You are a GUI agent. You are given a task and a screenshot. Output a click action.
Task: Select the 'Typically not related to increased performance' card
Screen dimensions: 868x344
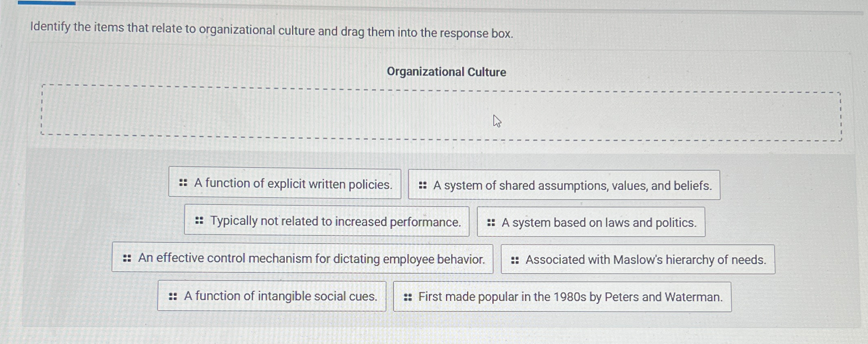(x=328, y=222)
